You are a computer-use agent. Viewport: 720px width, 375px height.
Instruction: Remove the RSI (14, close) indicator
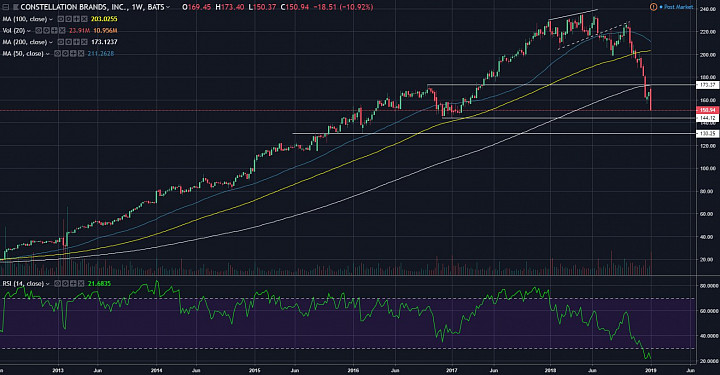[81, 284]
